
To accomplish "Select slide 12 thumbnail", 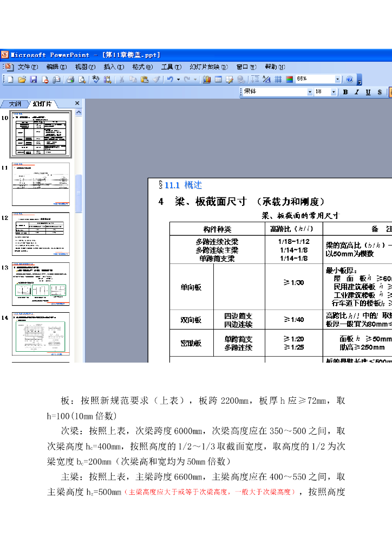I will pos(41,234).
